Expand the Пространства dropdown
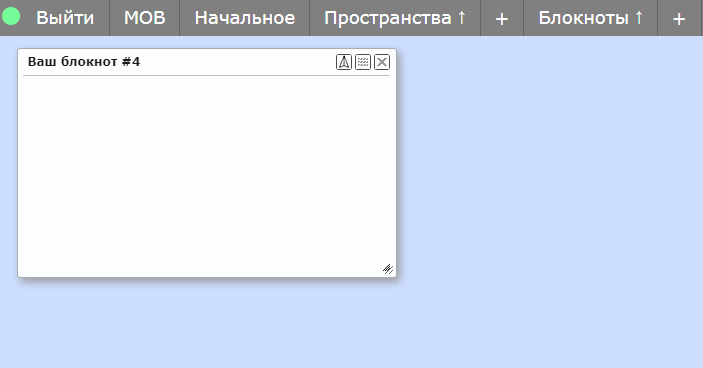703x368 pixels. (395, 18)
